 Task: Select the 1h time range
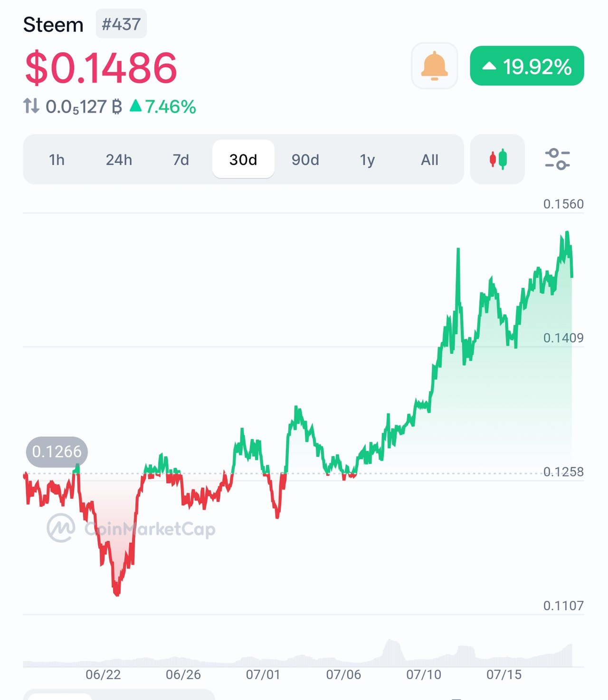point(57,160)
